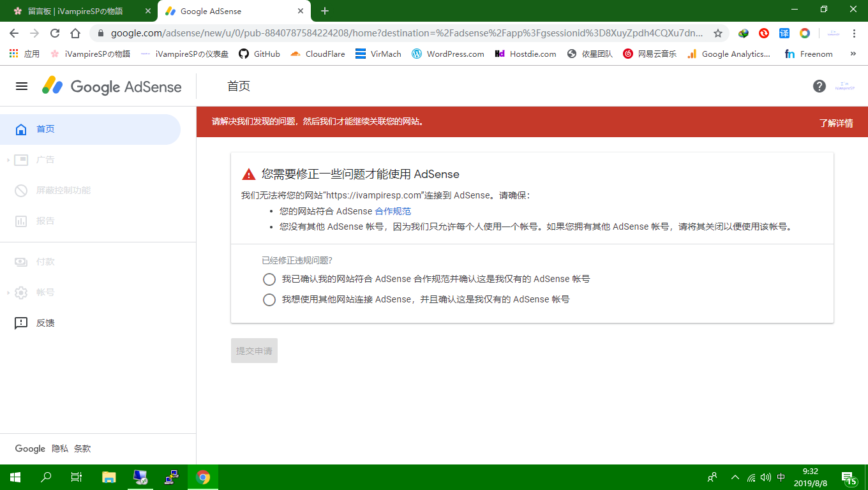Open 广告 in the sidebar
The image size is (868, 490).
point(90,160)
